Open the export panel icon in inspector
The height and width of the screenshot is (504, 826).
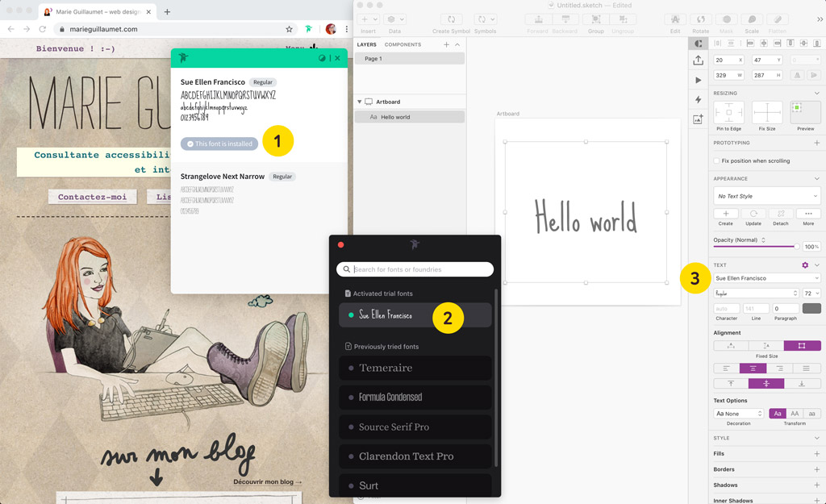(699, 60)
